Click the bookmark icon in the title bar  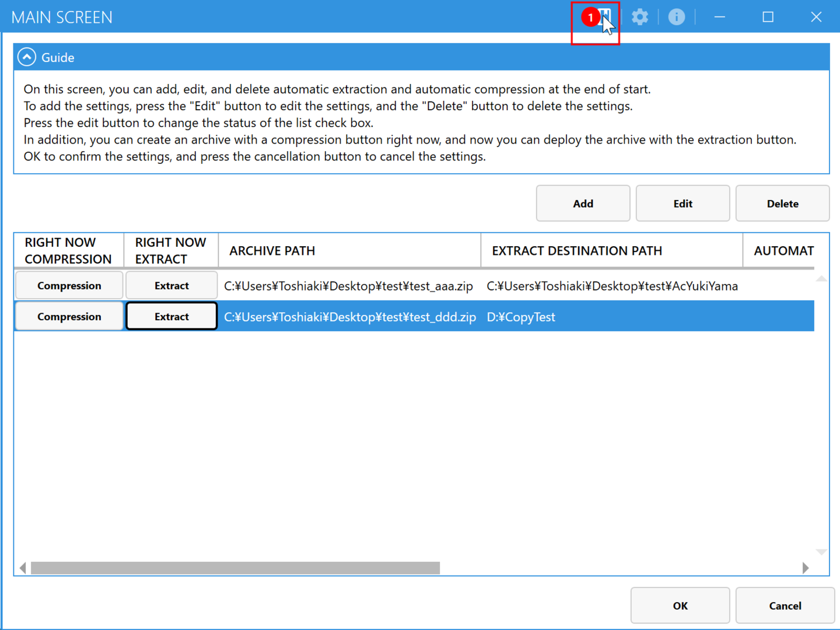604,16
